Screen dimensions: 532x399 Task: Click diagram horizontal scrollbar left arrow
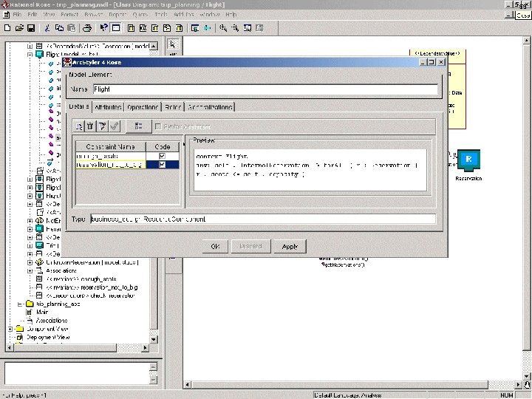(x=187, y=385)
